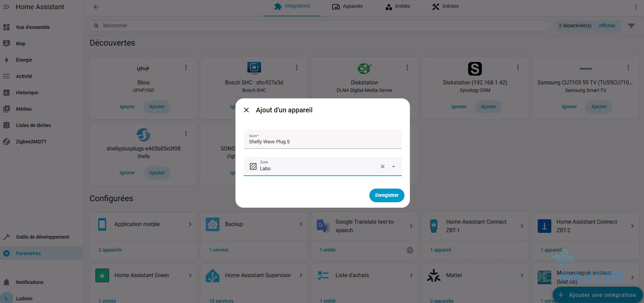
Task: Add the Diskstation Synology DSM integration
Action: pyautogui.click(x=488, y=107)
